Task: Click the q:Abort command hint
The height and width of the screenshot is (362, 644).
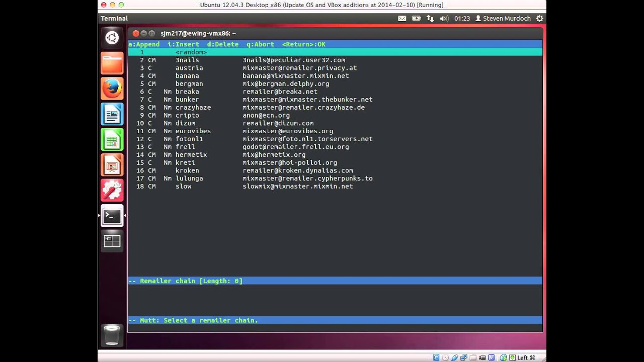Action: point(260,44)
